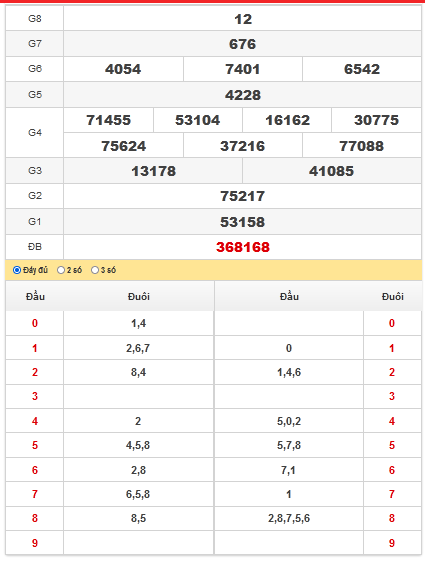Click G6 number 7401
This screenshot has width=425, height=561.
point(243,69)
